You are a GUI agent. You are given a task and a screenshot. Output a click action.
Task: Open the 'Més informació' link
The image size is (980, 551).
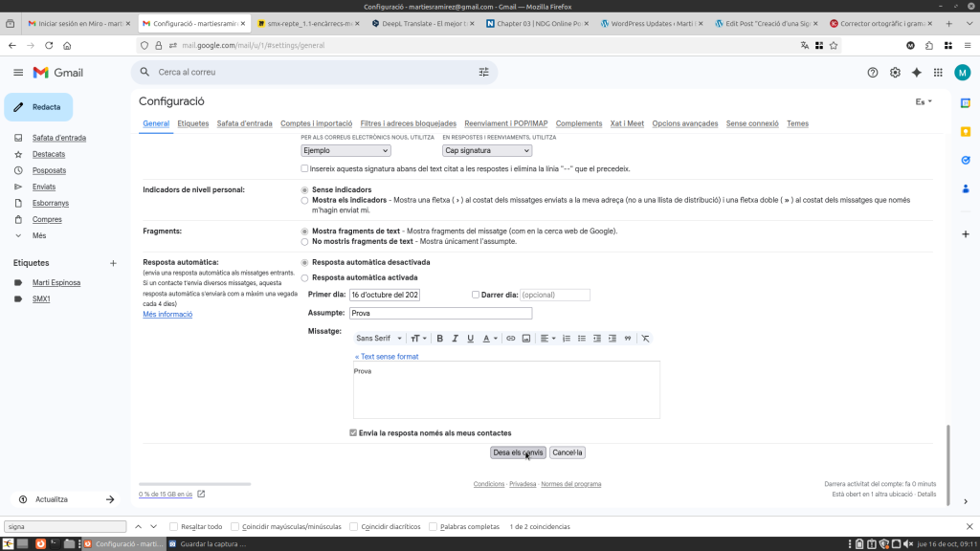point(167,315)
